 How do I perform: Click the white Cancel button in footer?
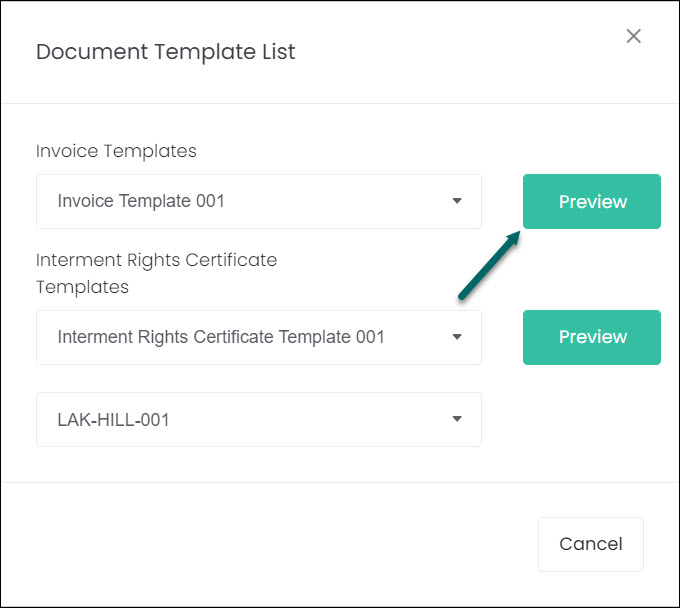pyautogui.click(x=591, y=544)
